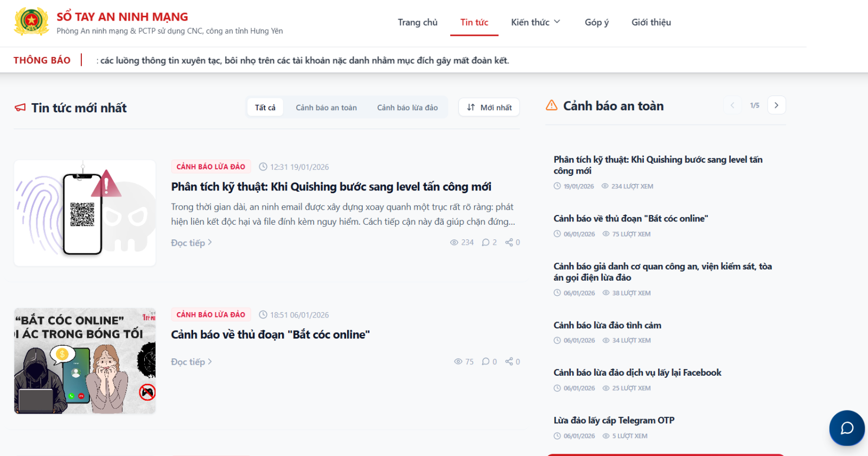This screenshot has width=868, height=456.
Task: Expand the Kiến thức dropdown menu
Action: (x=535, y=22)
